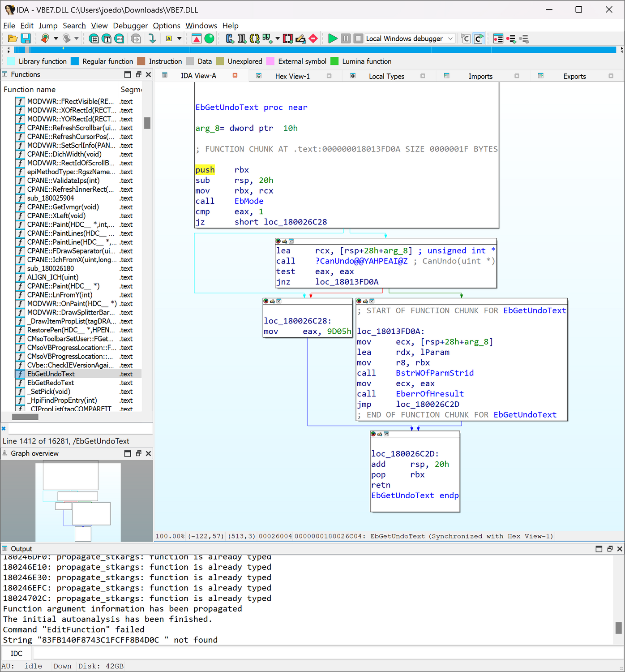
Task: Click the Open file folder icon
Action: tap(13, 39)
